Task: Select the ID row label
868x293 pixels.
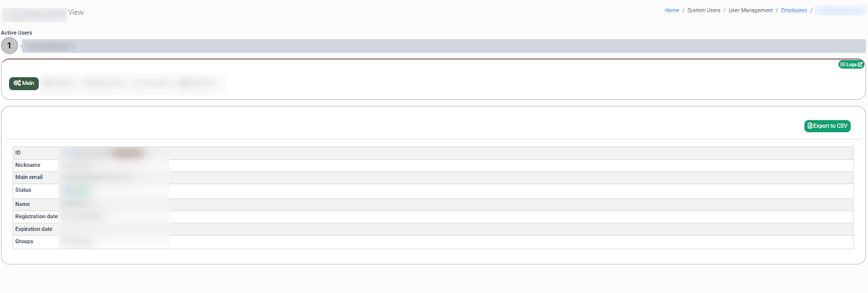Action: coord(18,153)
